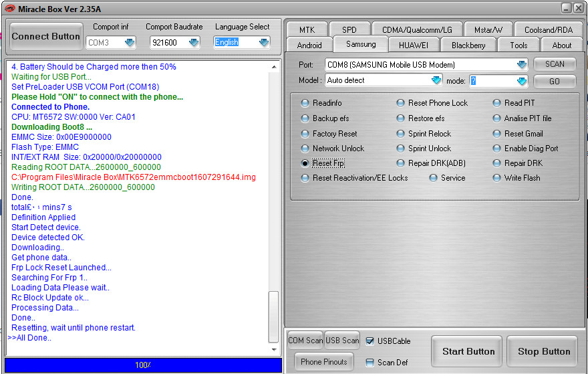Click the log panel scrollbar thumb
The height and width of the screenshot is (374, 588).
274,317
